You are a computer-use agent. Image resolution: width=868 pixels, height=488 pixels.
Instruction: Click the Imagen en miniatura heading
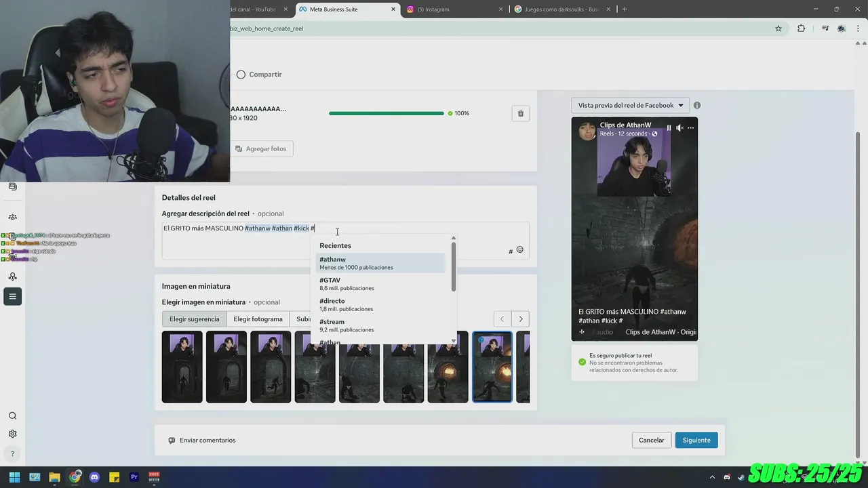pos(196,286)
